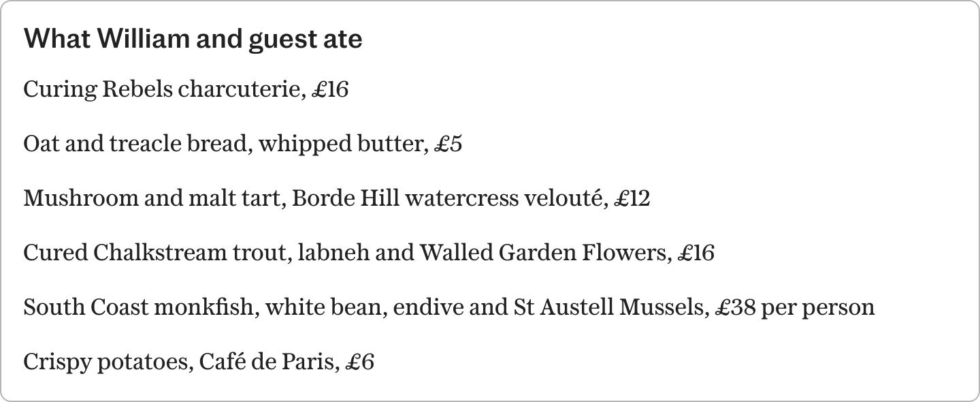Click the heading 'What William and guest ate'

(x=193, y=39)
